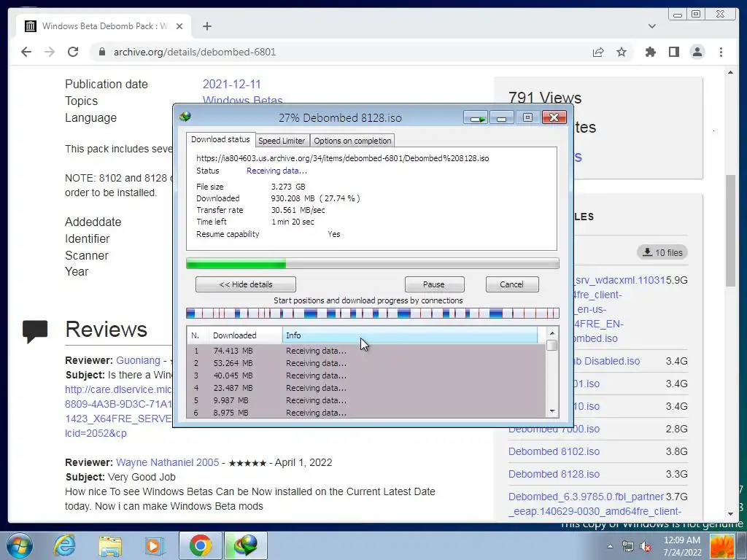Cancel the download
747x560 pixels.
pyautogui.click(x=511, y=284)
